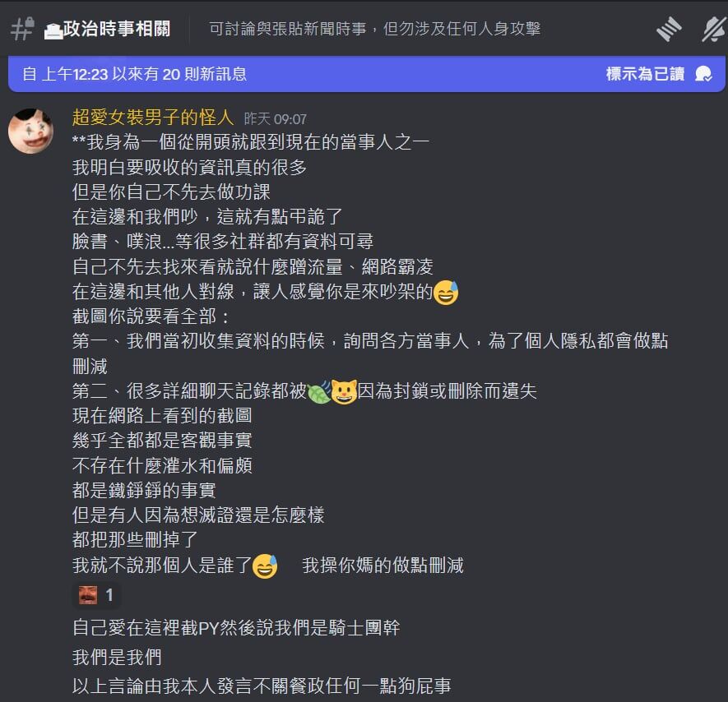Select last message starting 以上言論由我本人
The width and height of the screenshot is (728, 702).
(262, 686)
